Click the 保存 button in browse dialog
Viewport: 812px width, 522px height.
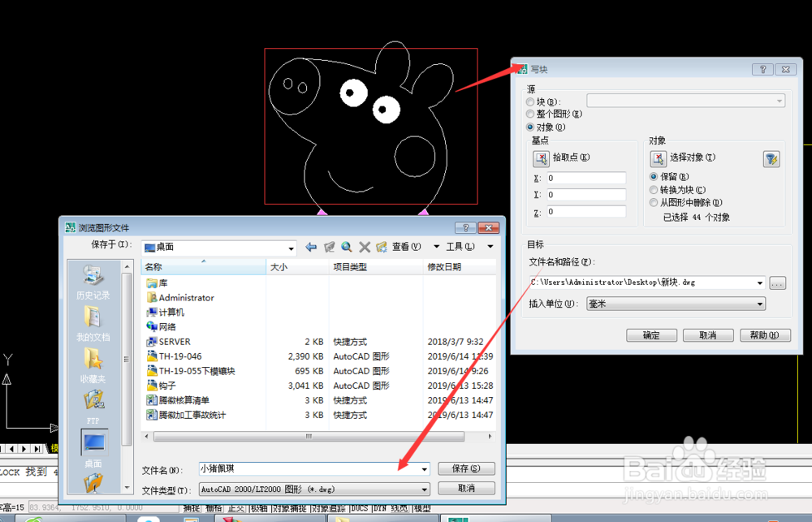click(x=466, y=468)
